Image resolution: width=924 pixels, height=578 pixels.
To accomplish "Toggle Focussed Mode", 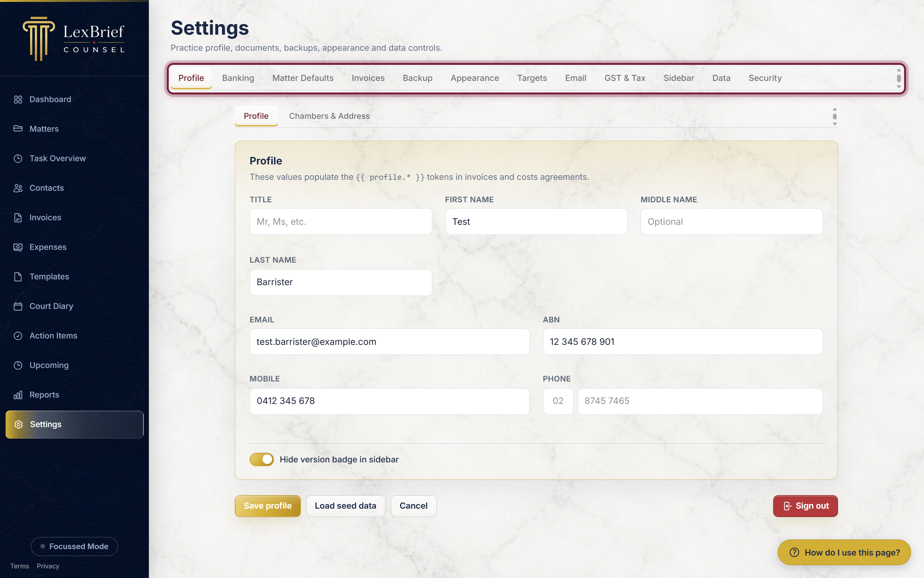I will (74, 546).
